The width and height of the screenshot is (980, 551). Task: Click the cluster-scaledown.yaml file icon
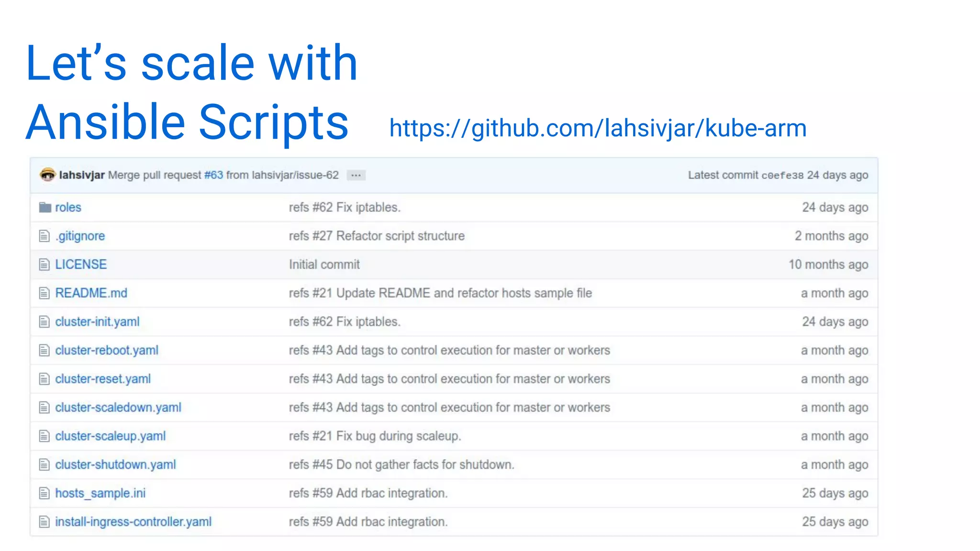tap(44, 408)
